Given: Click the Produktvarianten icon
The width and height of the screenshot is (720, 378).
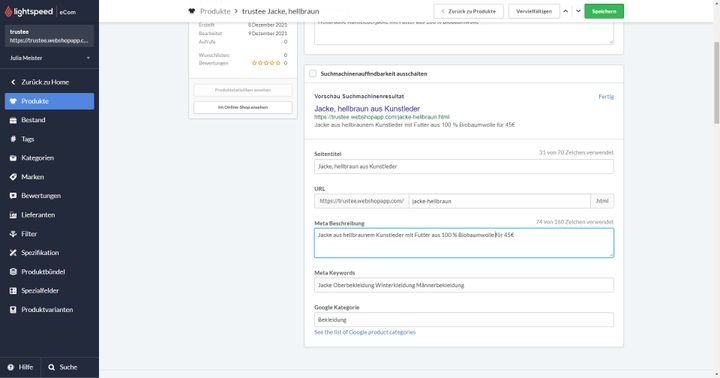Looking at the screenshot, I should [x=13, y=310].
